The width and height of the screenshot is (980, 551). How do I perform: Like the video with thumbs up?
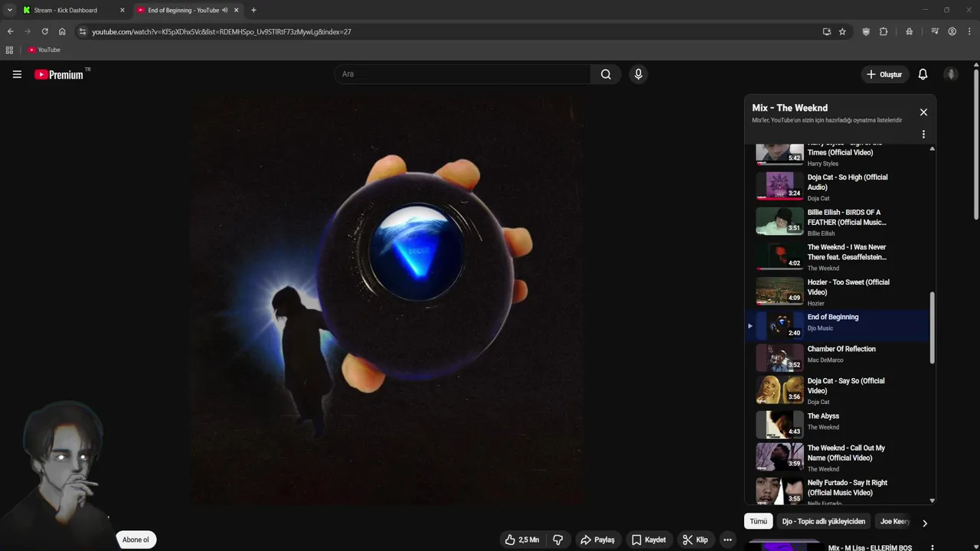pos(521,540)
